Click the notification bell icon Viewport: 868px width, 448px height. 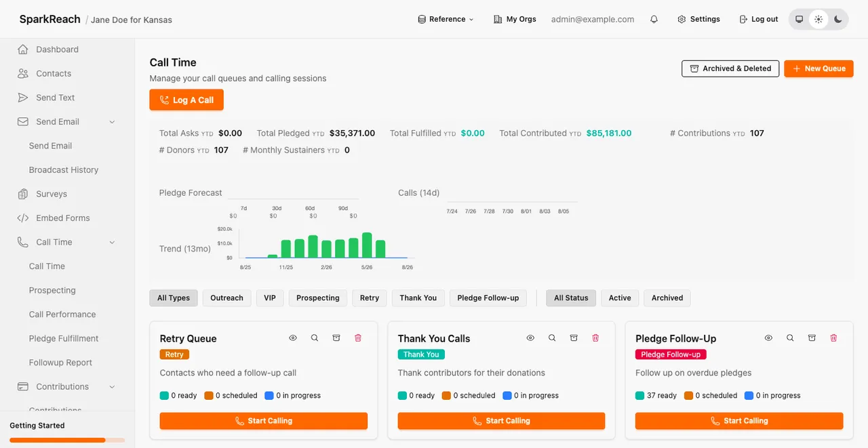click(x=654, y=19)
